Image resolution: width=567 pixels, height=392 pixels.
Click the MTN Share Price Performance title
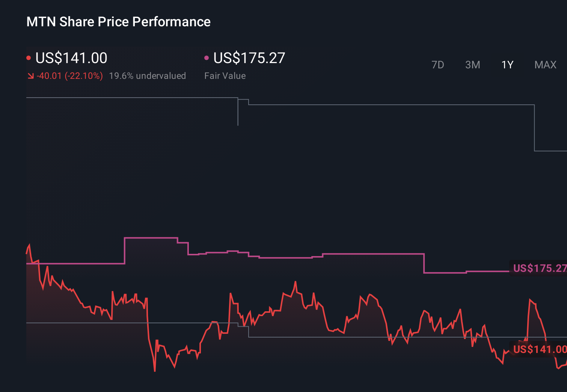pos(118,22)
